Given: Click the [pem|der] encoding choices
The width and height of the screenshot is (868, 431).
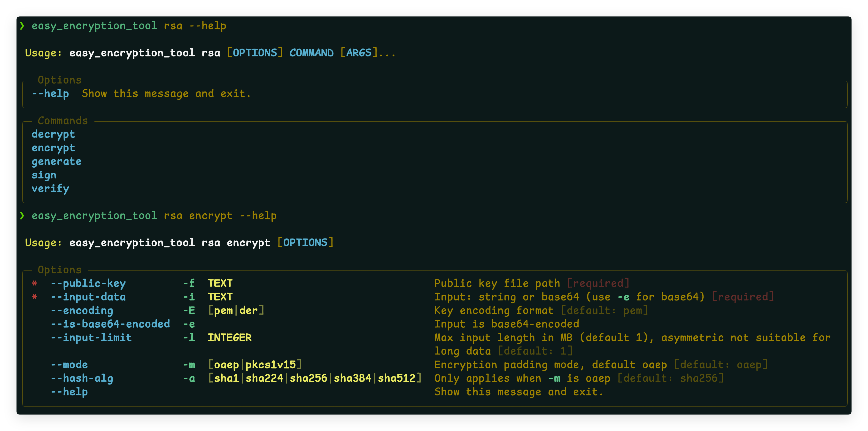Looking at the screenshot, I should click(x=236, y=310).
